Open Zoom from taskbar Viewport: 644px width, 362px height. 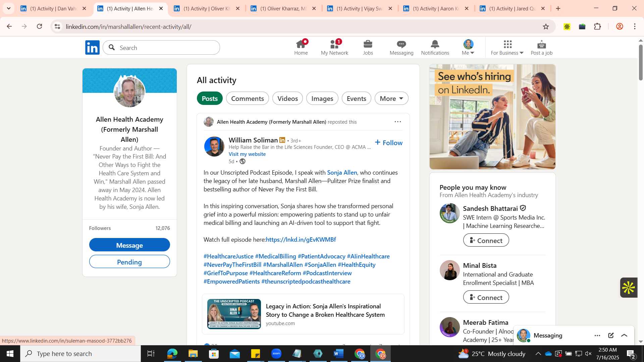276,354
